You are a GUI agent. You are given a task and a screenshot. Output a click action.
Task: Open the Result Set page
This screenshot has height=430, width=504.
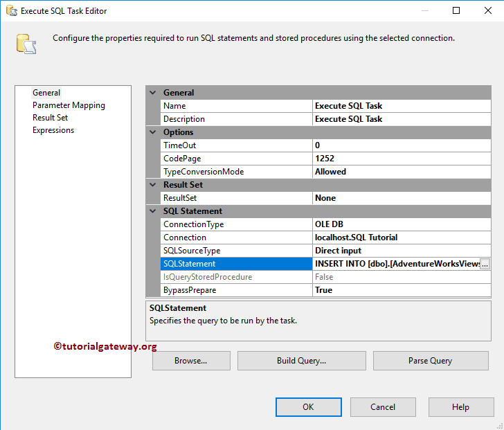pos(50,118)
